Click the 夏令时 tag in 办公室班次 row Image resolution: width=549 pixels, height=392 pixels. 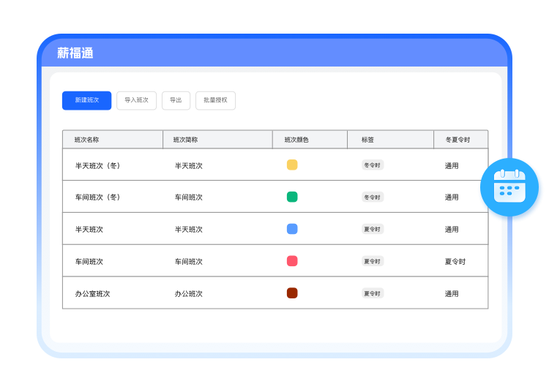pyautogui.click(x=373, y=293)
